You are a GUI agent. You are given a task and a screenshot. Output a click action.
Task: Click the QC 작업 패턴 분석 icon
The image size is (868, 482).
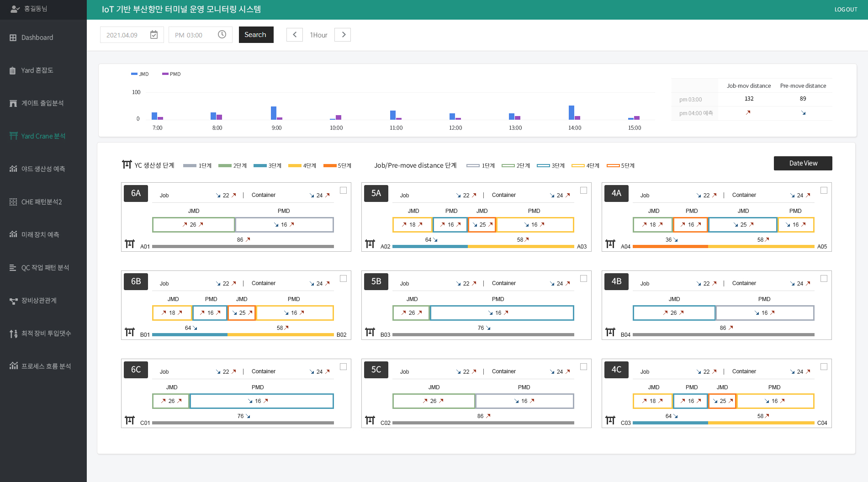[13, 268]
